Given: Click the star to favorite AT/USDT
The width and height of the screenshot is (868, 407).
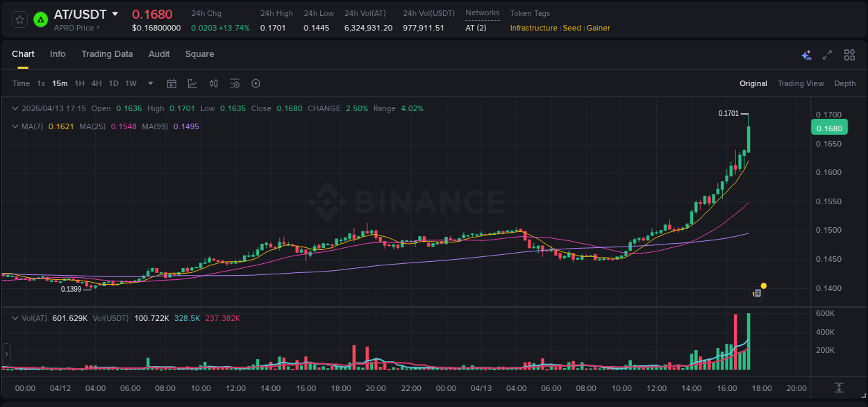Looking at the screenshot, I should (x=19, y=19).
